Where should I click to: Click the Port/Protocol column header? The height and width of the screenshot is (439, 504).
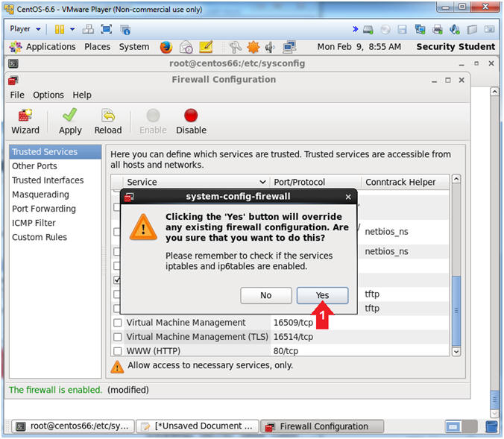[x=315, y=182]
